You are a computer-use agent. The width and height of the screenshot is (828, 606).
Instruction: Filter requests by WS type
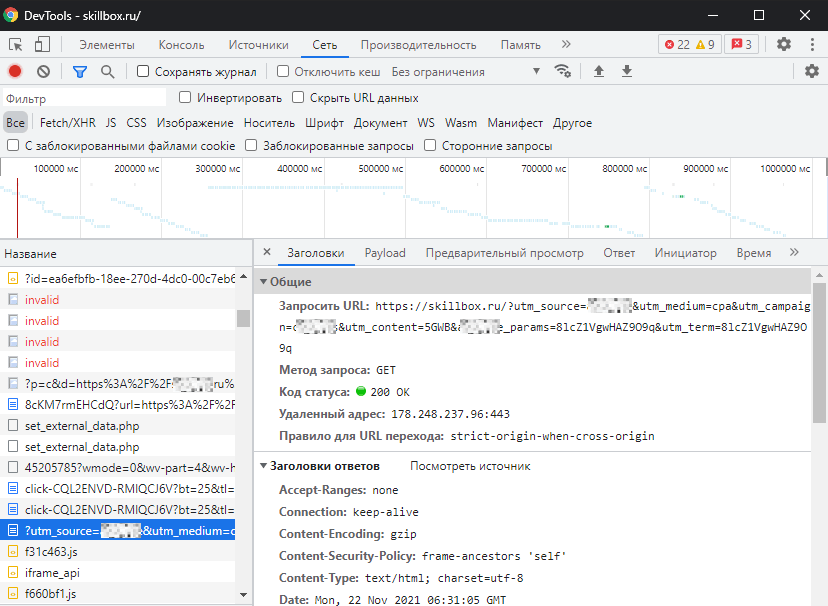[426, 123]
